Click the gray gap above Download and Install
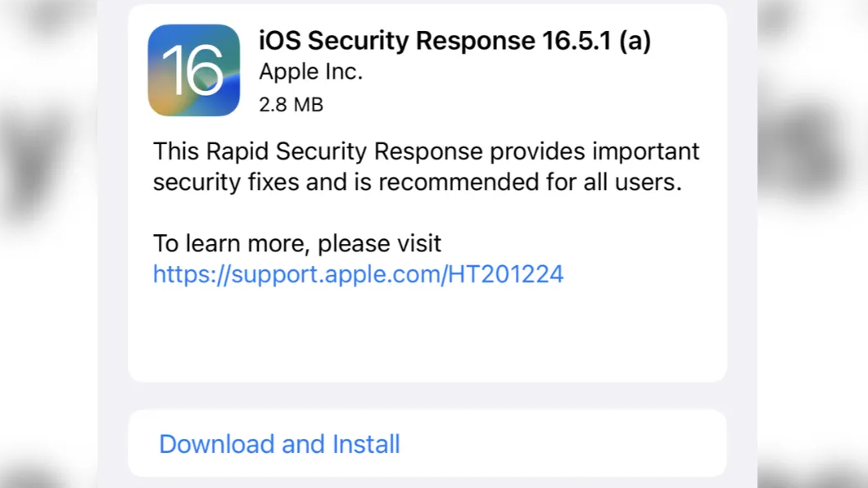868x488 pixels. point(426,396)
